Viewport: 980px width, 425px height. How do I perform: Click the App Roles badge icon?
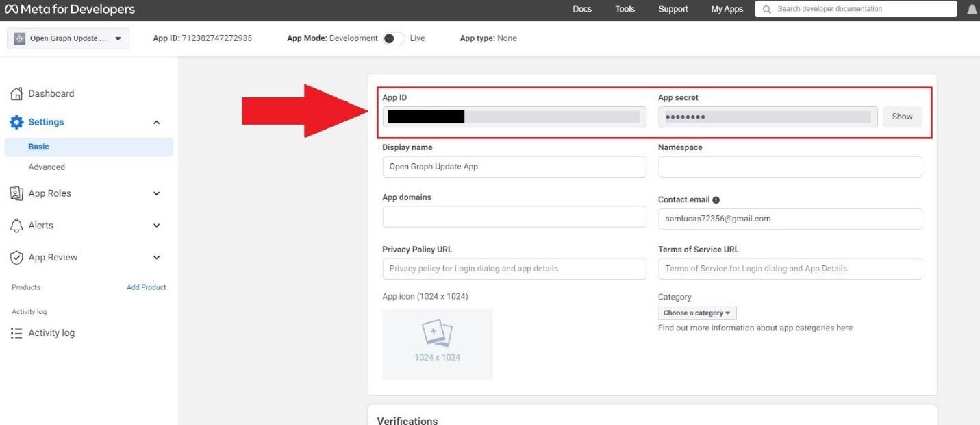(x=16, y=193)
